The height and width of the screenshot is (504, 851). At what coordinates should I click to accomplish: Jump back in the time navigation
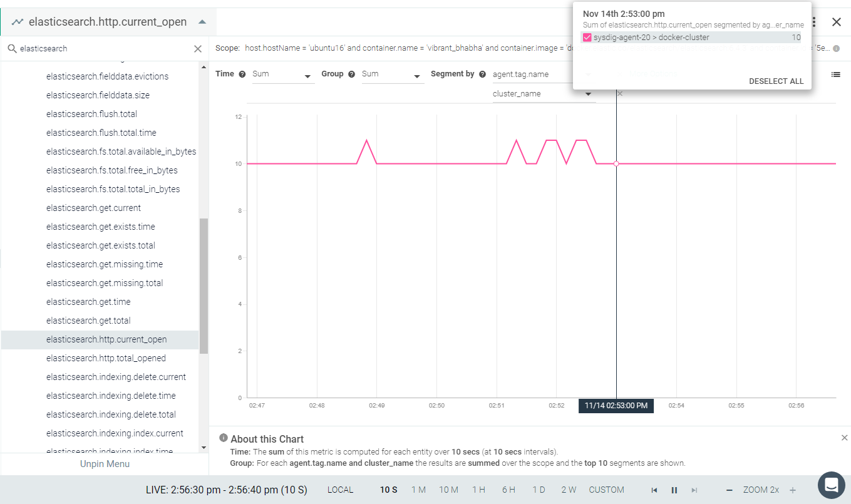(654, 490)
